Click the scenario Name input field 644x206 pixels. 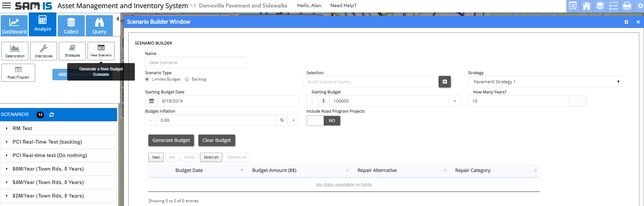[x=195, y=62]
